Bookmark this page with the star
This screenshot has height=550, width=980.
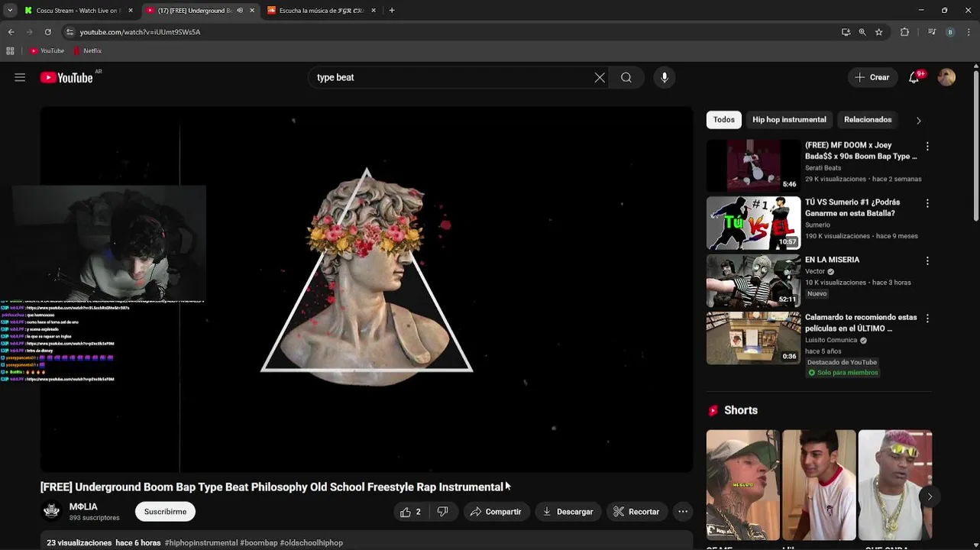coord(879,32)
